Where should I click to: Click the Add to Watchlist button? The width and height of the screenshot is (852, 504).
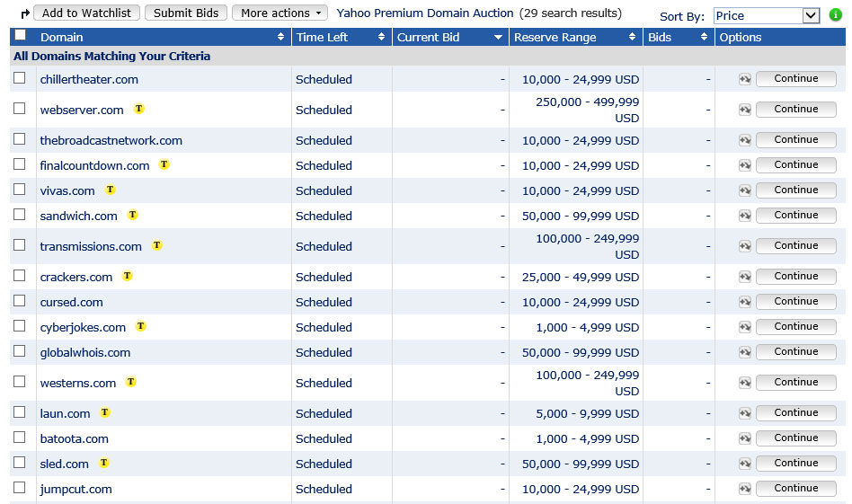[x=87, y=13]
